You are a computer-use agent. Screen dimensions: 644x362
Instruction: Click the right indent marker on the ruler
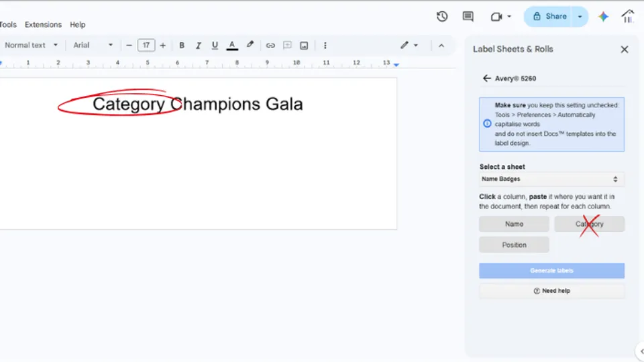[x=396, y=64]
